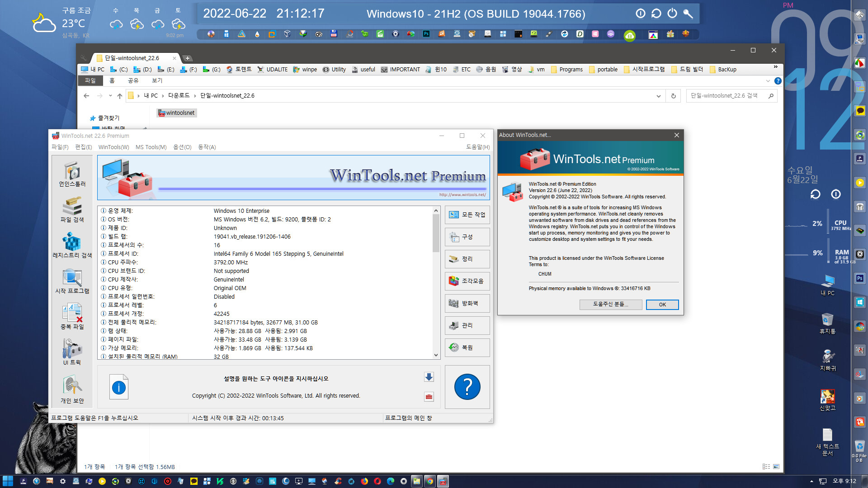Click the 모든 작업 all tasks button
Viewport: 868px width, 488px height.
point(467,215)
